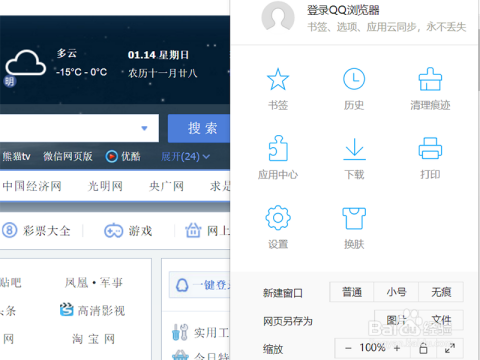Click the 游戏 gamepad icon
Screen dimensions: 480x360
tap(113, 230)
